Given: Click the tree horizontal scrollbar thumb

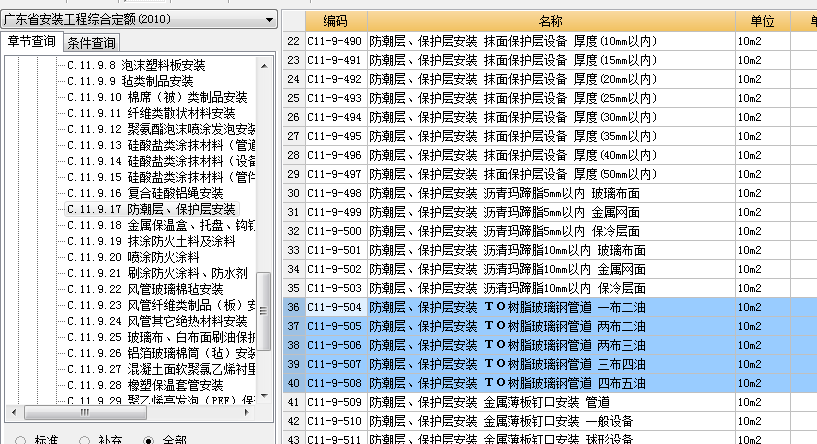Looking at the screenshot, I should pyautogui.click(x=85, y=412).
